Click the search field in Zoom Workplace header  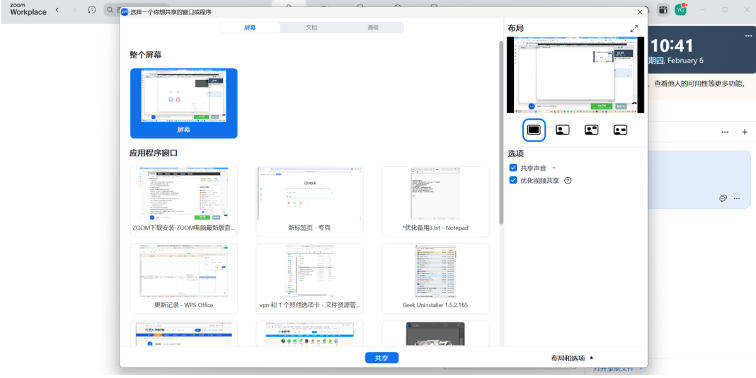(x=112, y=10)
